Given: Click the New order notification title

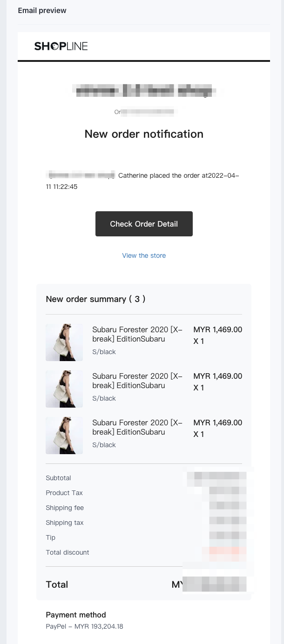Looking at the screenshot, I should tap(144, 134).
